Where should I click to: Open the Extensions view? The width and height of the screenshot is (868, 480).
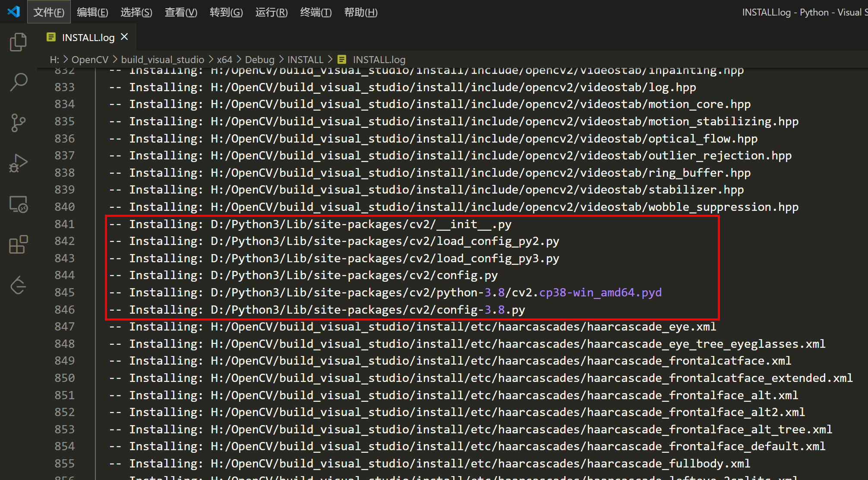pos(18,245)
